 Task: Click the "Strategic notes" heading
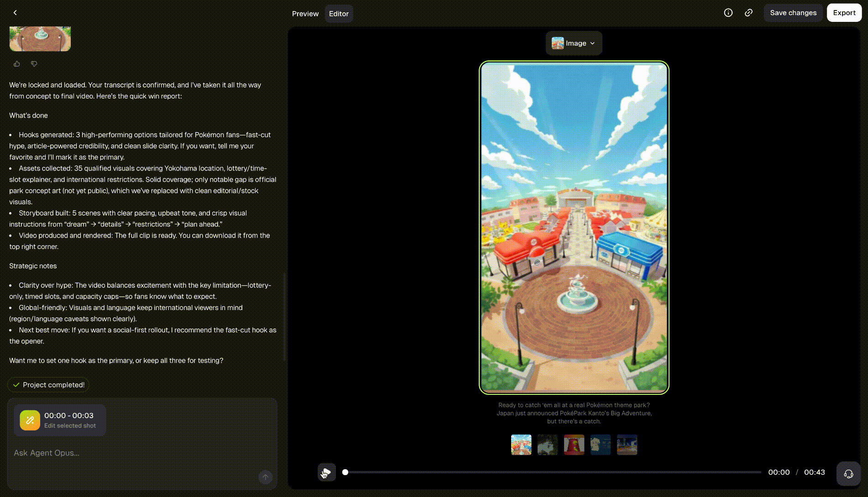coord(33,266)
